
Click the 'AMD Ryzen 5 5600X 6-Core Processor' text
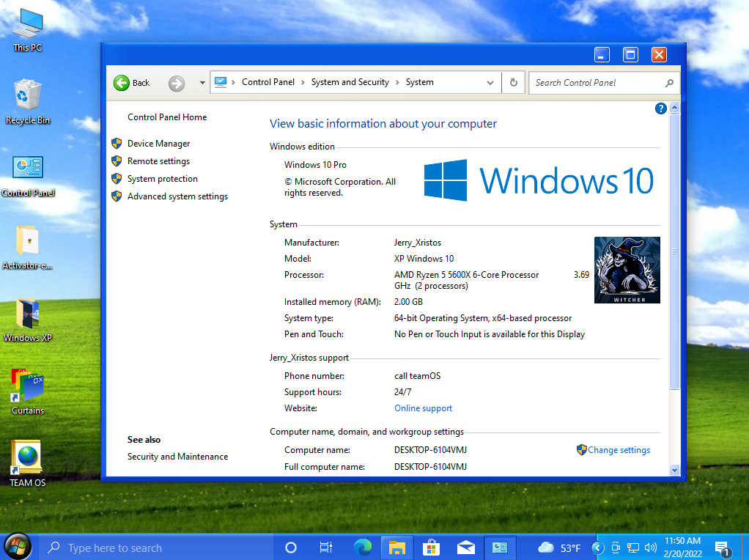[466, 275]
